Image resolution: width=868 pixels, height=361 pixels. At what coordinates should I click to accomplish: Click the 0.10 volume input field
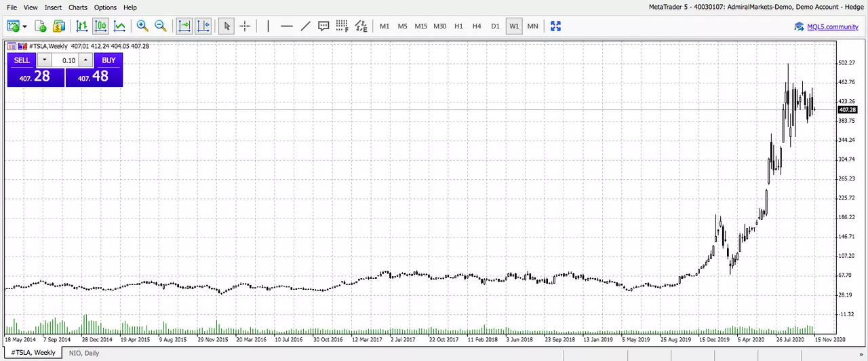tap(65, 60)
